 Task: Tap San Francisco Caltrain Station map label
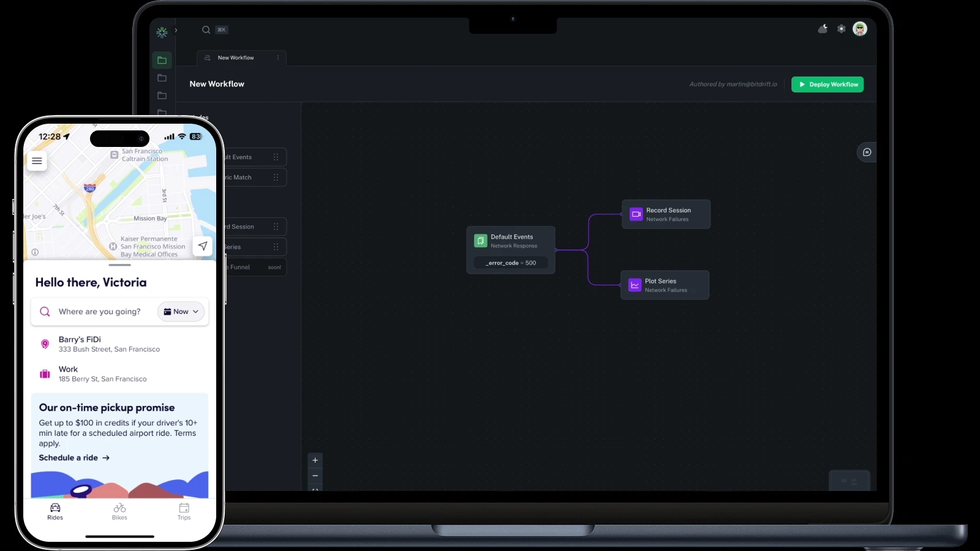click(145, 155)
